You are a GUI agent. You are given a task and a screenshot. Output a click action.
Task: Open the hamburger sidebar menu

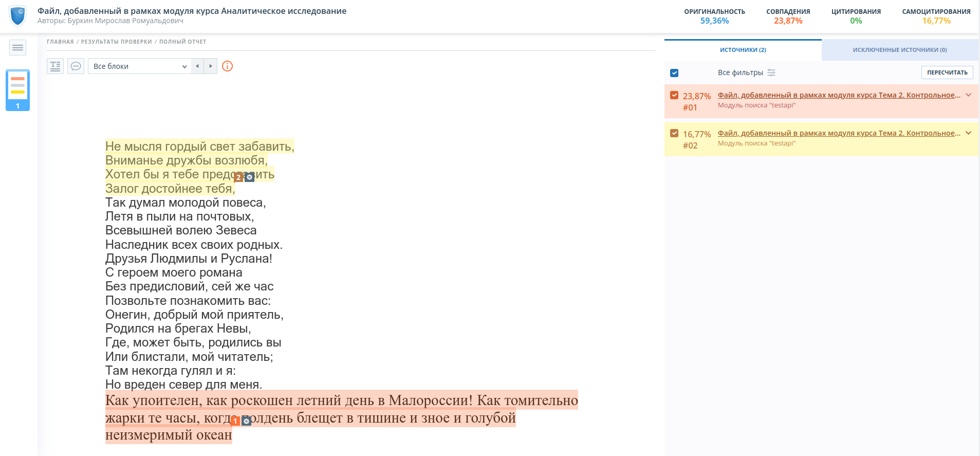point(18,48)
